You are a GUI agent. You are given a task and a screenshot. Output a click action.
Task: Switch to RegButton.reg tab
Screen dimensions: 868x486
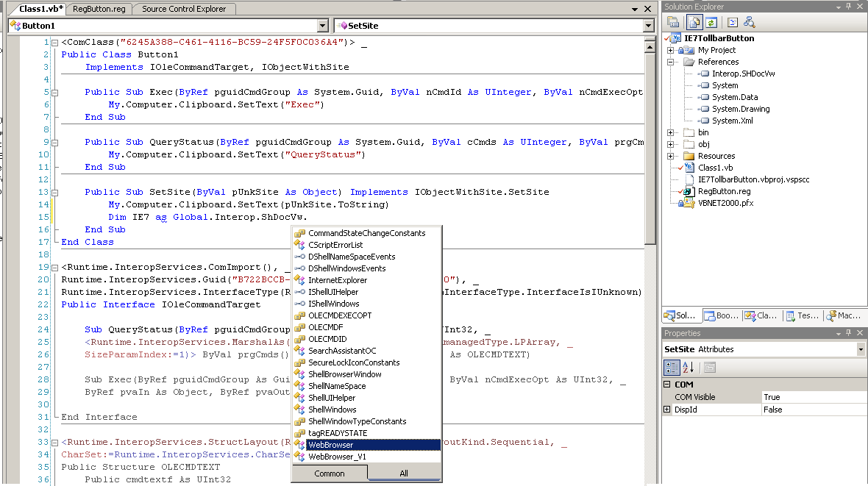[x=99, y=9]
